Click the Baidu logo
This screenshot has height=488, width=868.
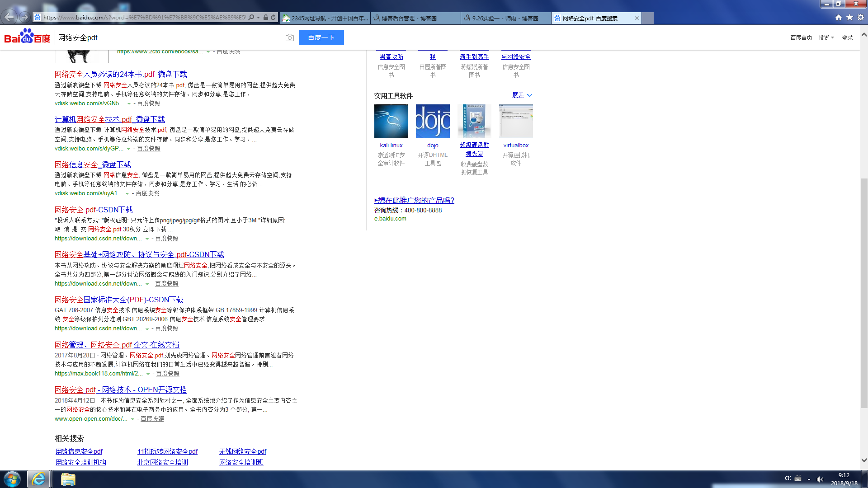point(27,37)
